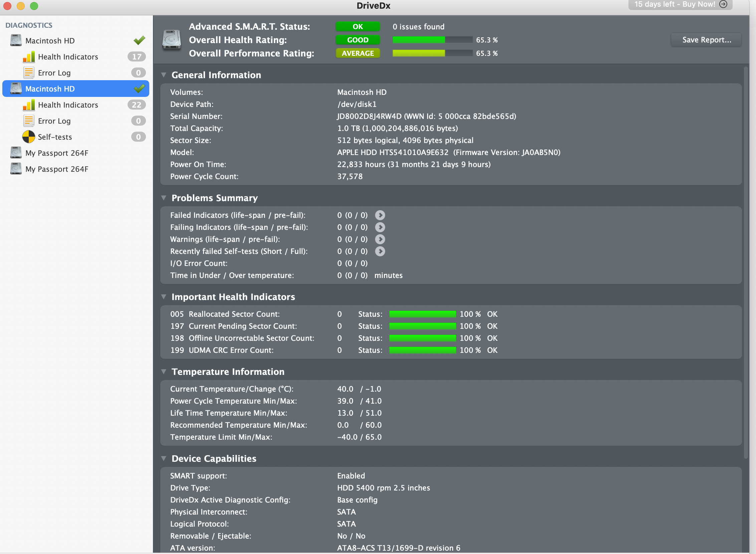Viewport: 756px width, 554px height.
Task: Collapse the General Information section
Action: pos(164,75)
